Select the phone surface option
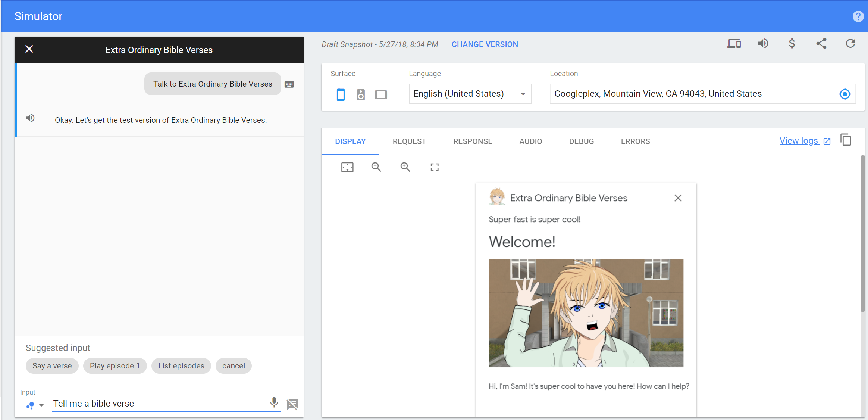Image resolution: width=868 pixels, height=420 pixels. (341, 94)
